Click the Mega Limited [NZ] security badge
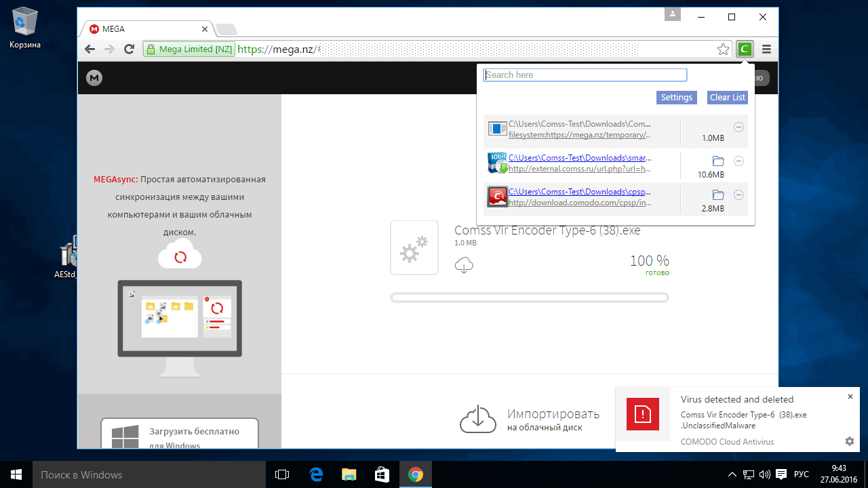This screenshot has height=488, width=868. tap(189, 49)
